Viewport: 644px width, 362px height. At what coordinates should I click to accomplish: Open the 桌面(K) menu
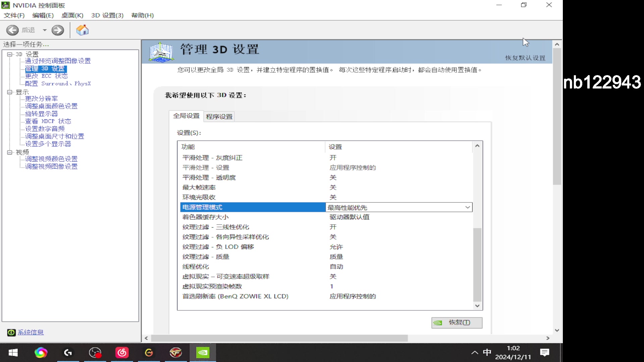point(72,15)
